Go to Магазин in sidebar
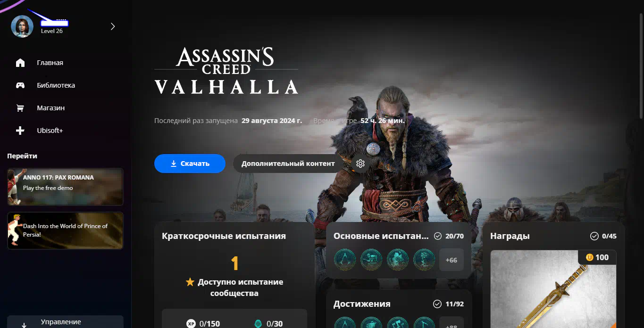The height and width of the screenshot is (328, 644). [x=51, y=108]
